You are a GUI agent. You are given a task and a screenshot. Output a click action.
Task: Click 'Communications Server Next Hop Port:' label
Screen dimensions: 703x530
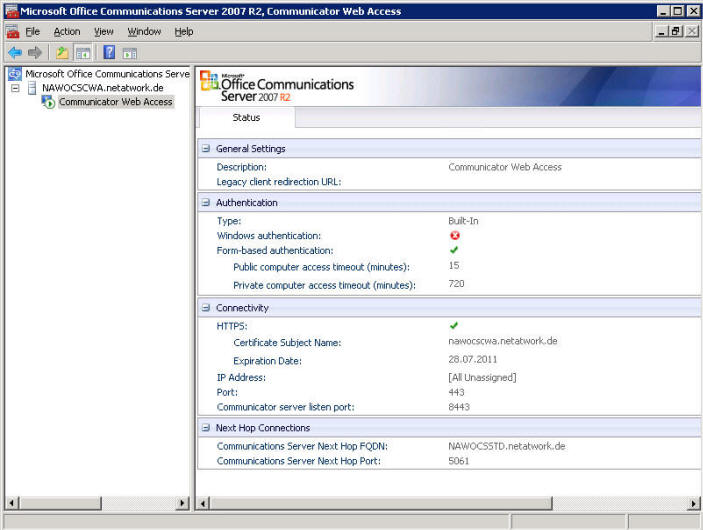[299, 461]
